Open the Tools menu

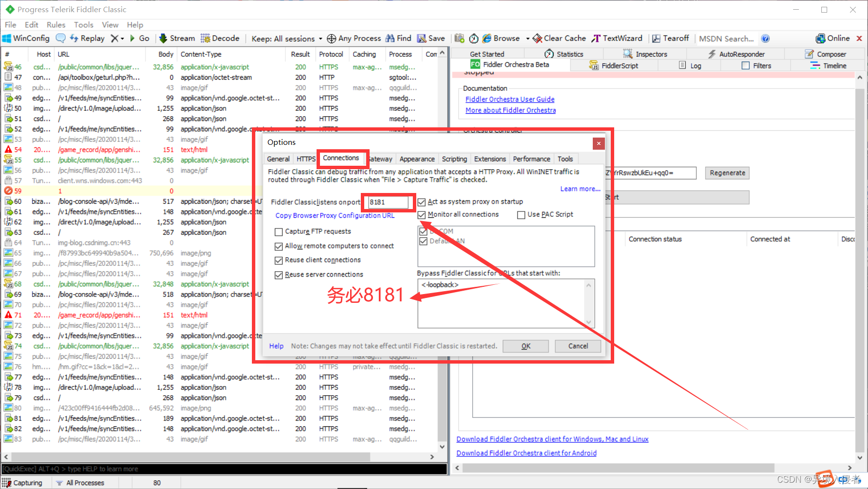(x=84, y=25)
